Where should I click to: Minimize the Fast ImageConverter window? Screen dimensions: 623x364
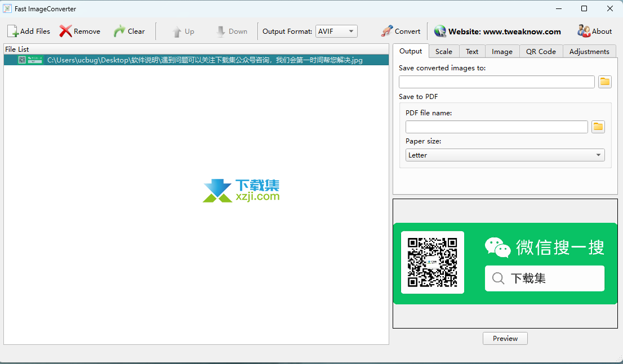click(559, 9)
